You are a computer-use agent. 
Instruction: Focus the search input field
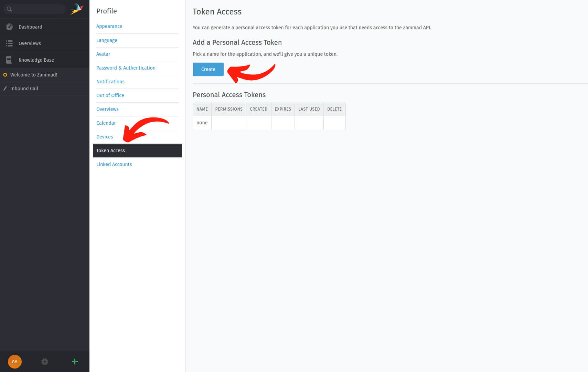click(34, 9)
